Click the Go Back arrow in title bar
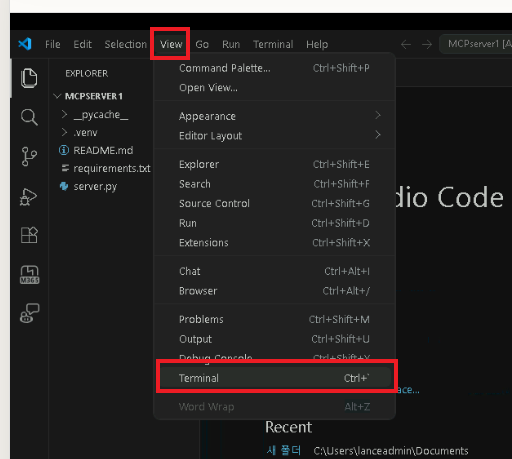The width and height of the screenshot is (512, 459). 406,44
